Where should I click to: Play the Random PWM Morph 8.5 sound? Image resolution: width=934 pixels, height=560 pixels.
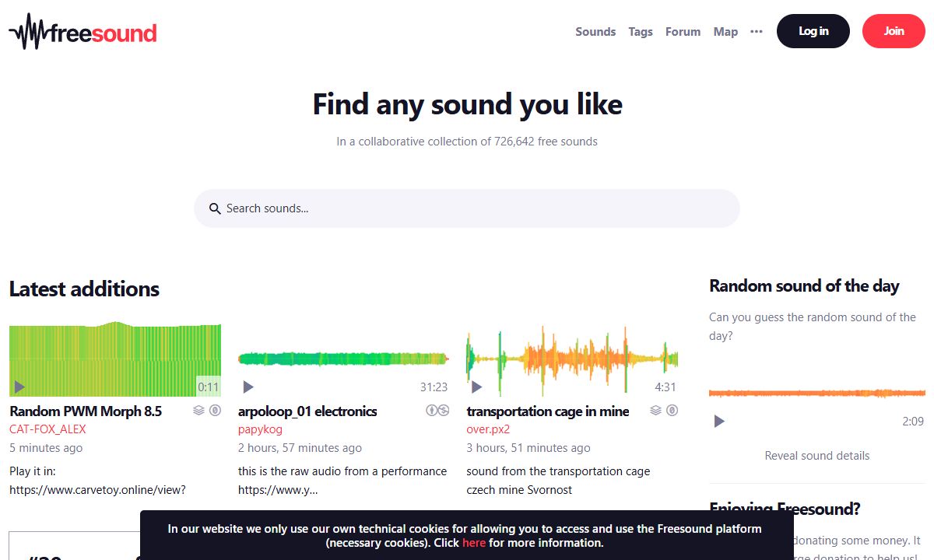19,387
